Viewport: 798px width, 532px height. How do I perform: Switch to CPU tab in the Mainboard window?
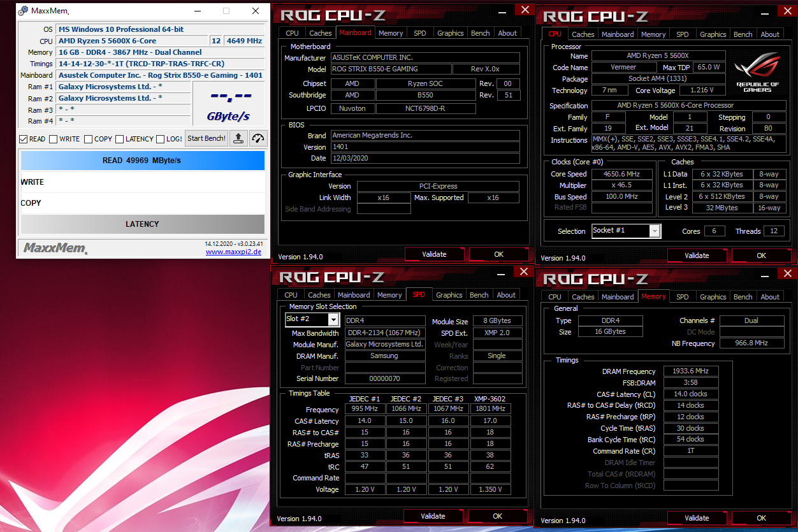pos(292,33)
